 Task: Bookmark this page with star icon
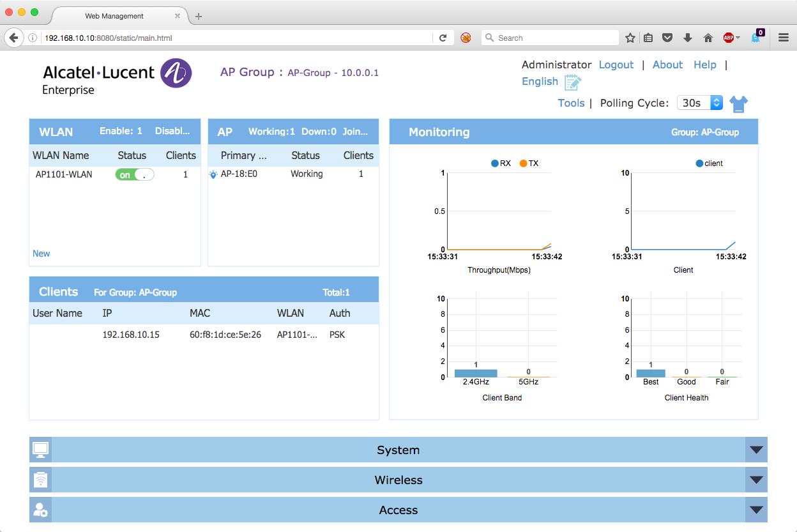coord(630,38)
